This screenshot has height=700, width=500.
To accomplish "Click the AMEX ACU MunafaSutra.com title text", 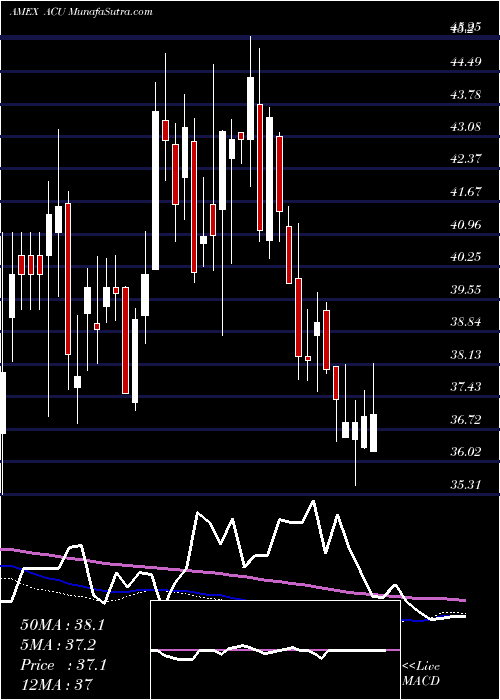I will coord(81,12).
